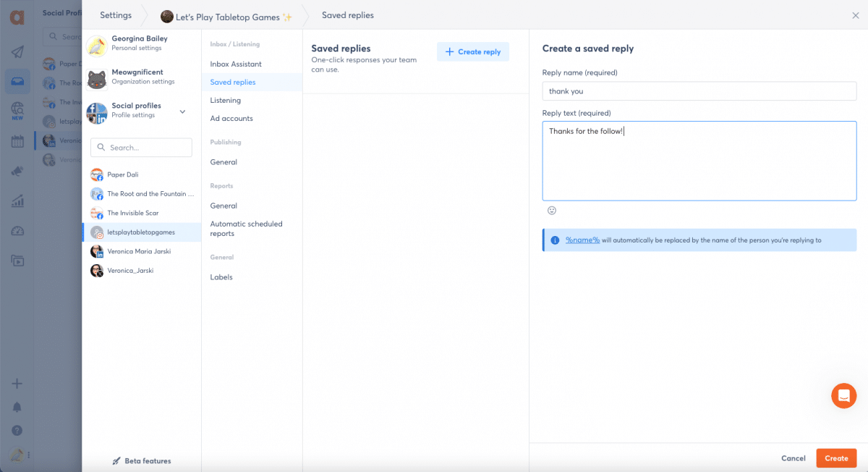Screen dimensions: 868x472
Task: Click the orange Create button
Action: point(836,458)
